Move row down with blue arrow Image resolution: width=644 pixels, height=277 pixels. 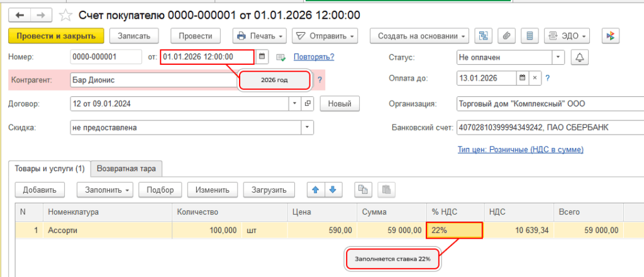pyautogui.click(x=333, y=189)
